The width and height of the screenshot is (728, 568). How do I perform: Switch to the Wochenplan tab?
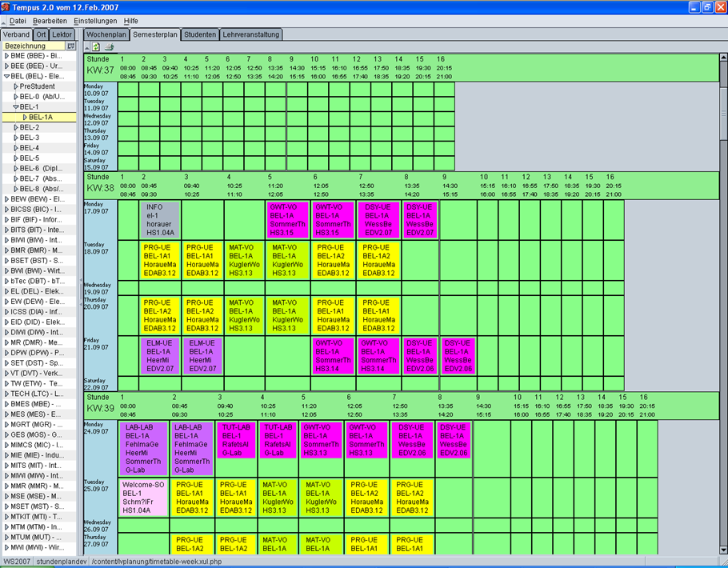pos(106,35)
